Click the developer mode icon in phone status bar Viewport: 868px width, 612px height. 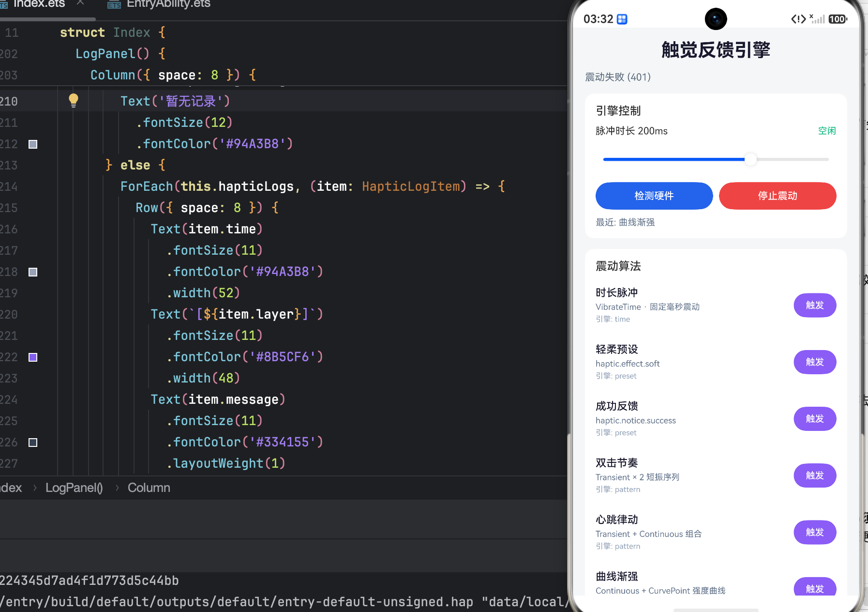[x=798, y=19]
